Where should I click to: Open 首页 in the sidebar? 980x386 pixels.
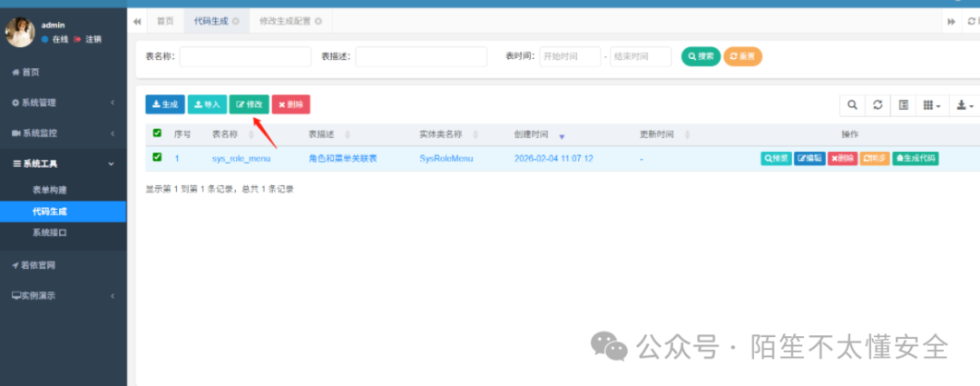tap(25, 73)
